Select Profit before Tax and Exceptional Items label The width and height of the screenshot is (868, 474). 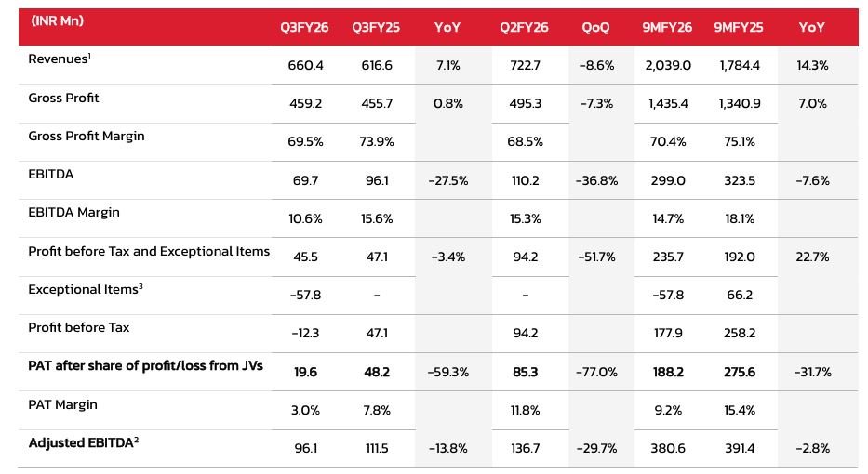(149, 251)
